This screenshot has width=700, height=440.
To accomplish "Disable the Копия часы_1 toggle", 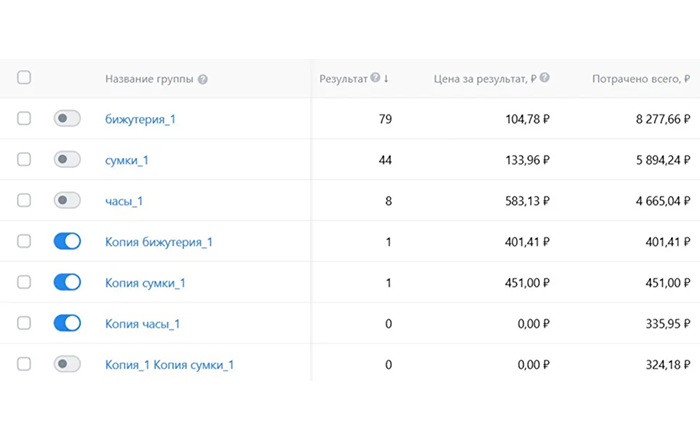I will (x=67, y=323).
